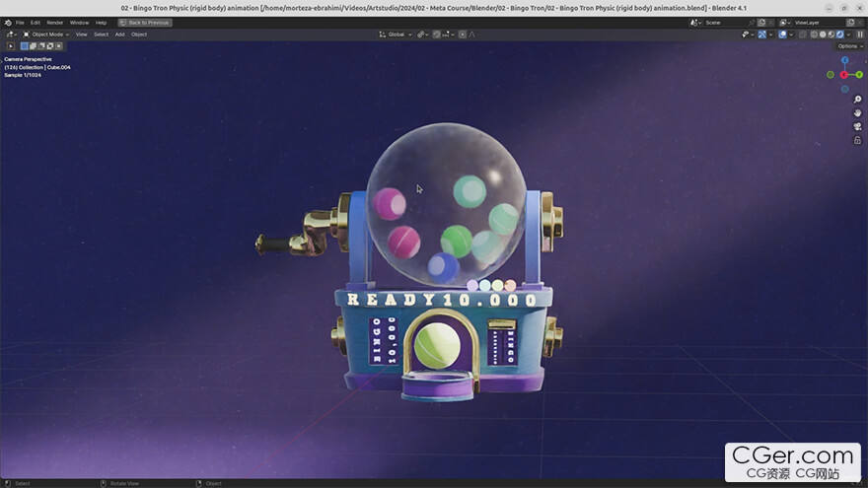This screenshot has height=488, width=868.
Task: Toggle the camera lock-to-view padlock icon
Action: coord(857,140)
